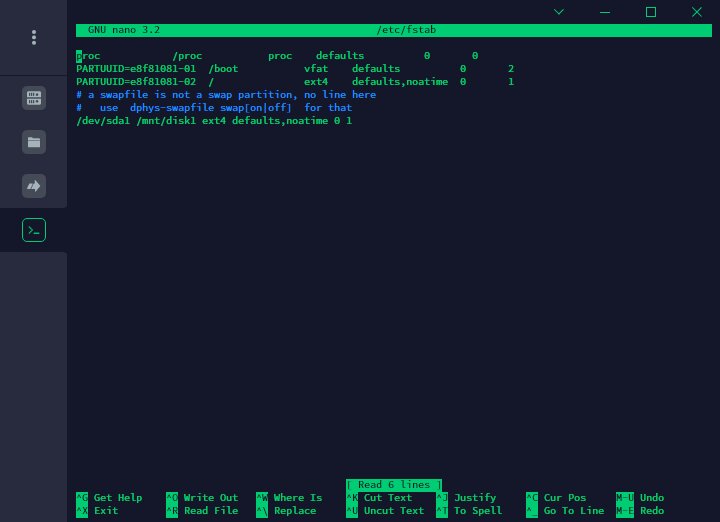The height and width of the screenshot is (522, 720).
Task: Close the terminal window
Action: 697,11
